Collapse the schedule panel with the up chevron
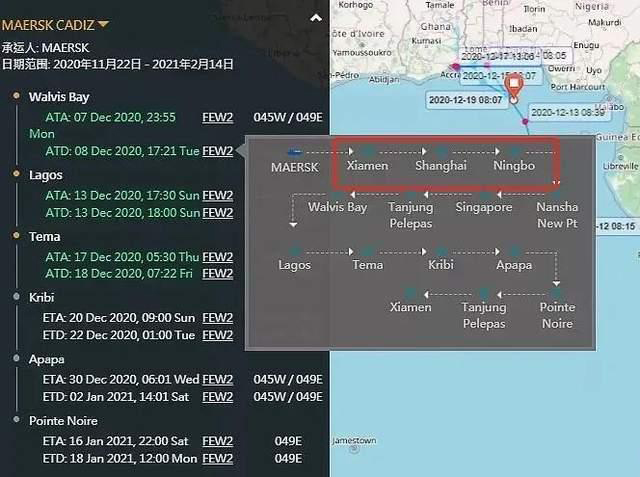 tap(316, 18)
